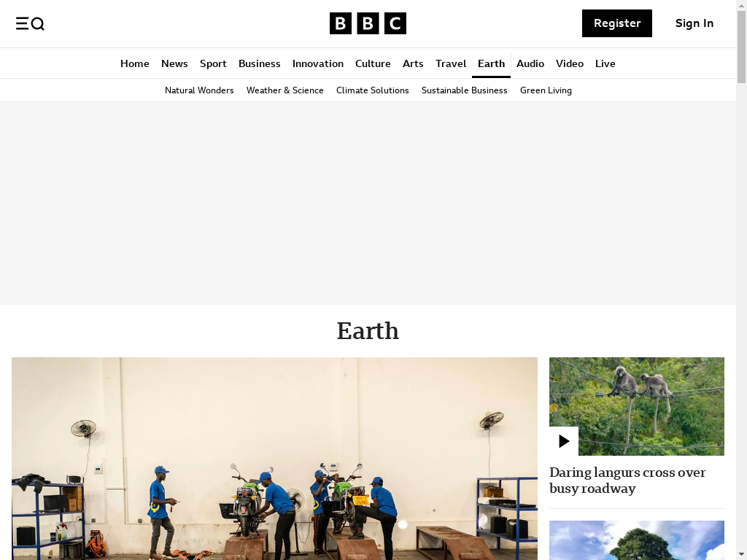Click the scrollbar down arrow

point(741,555)
